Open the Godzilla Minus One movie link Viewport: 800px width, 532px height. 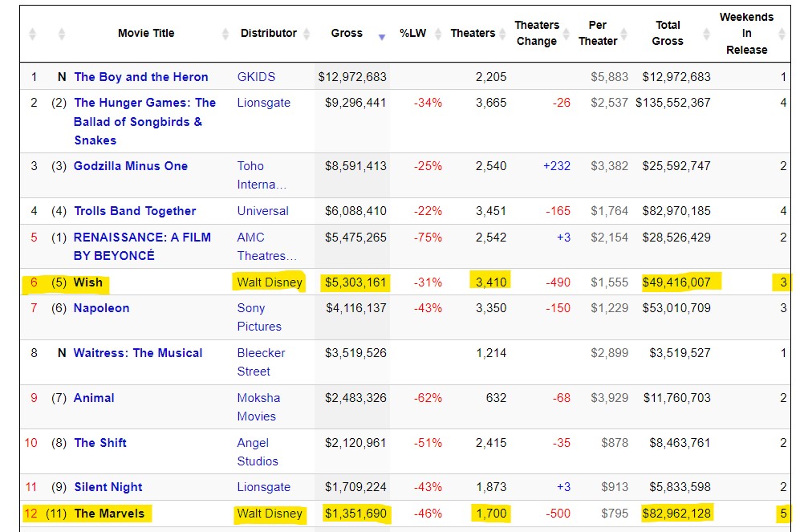point(131,166)
